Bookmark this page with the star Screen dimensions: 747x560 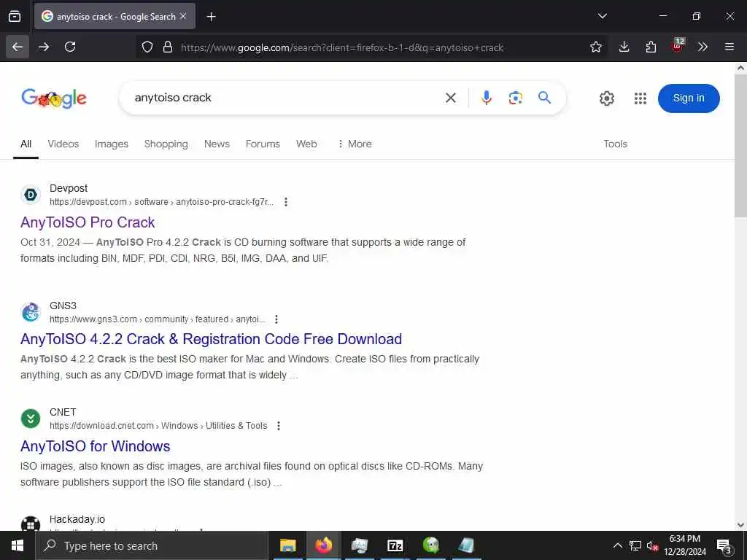pos(595,47)
